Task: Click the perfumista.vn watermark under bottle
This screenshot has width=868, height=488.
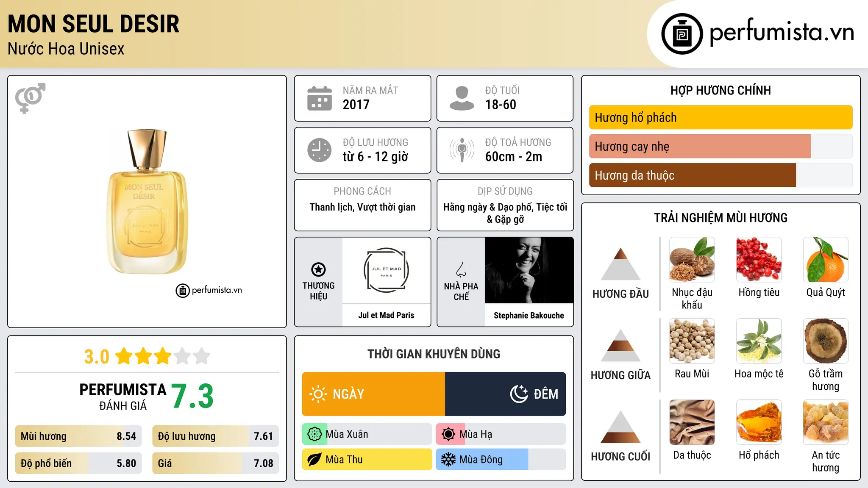Action: (209, 291)
